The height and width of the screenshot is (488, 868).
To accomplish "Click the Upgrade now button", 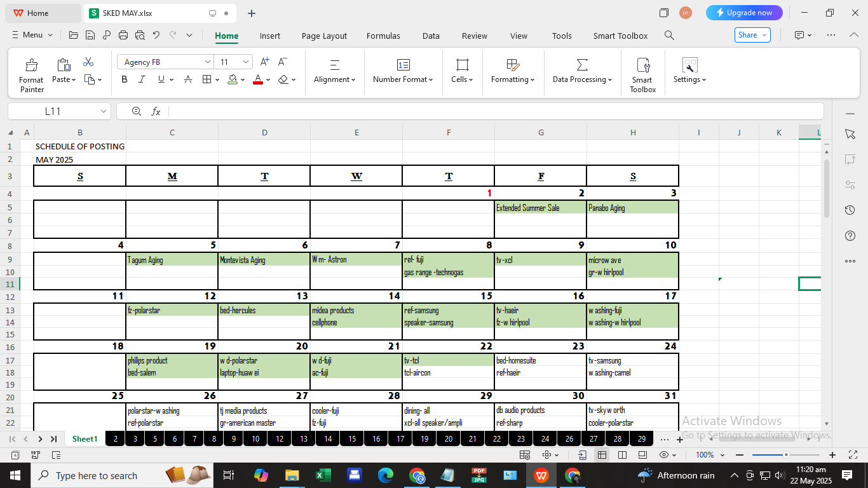I will (x=744, y=13).
